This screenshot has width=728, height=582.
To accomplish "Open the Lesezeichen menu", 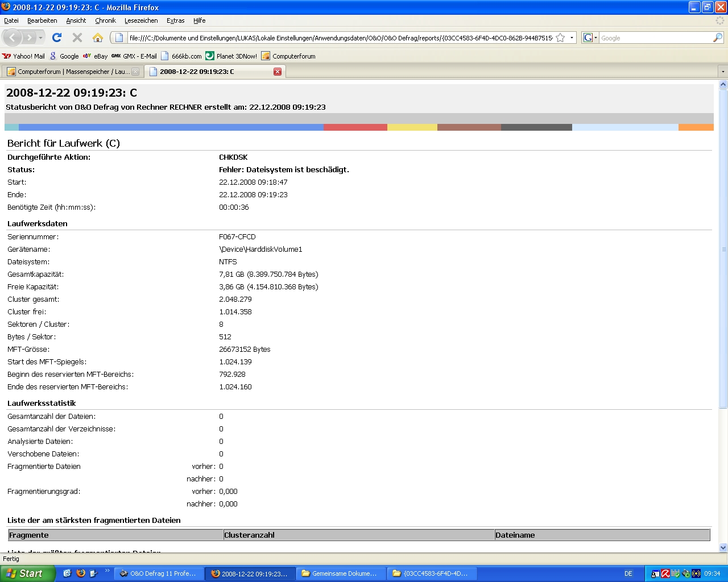I will 141,20.
